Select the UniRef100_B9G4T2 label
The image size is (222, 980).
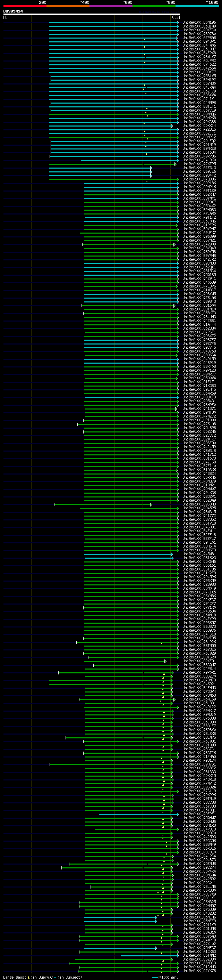click(x=199, y=175)
